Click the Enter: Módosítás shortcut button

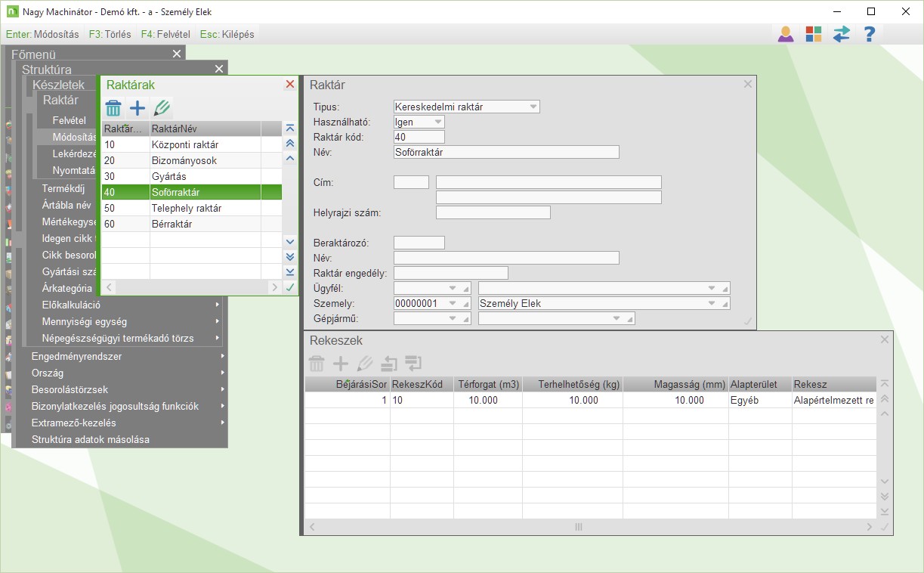(x=42, y=34)
